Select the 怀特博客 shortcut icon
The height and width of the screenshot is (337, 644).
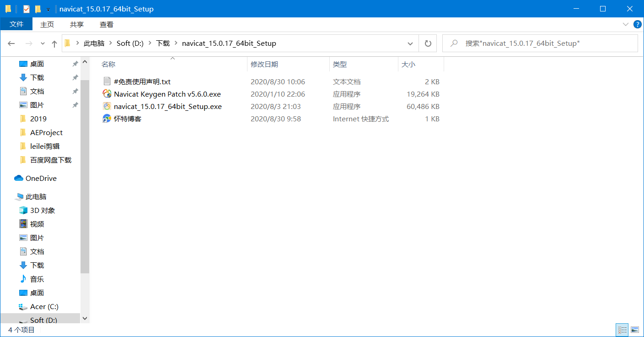(x=107, y=119)
